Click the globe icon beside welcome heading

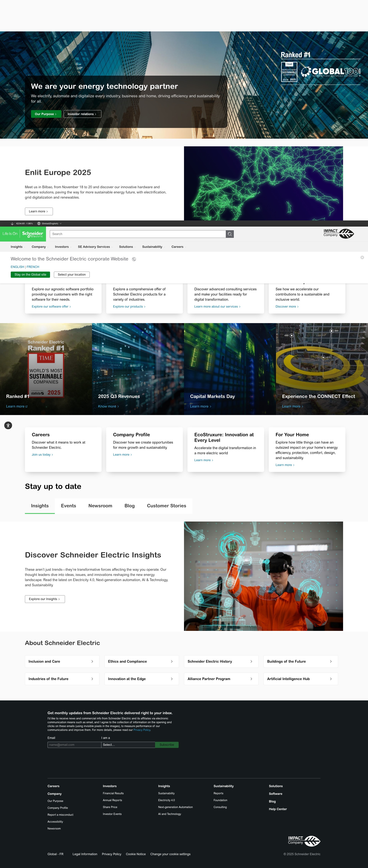coord(134,259)
